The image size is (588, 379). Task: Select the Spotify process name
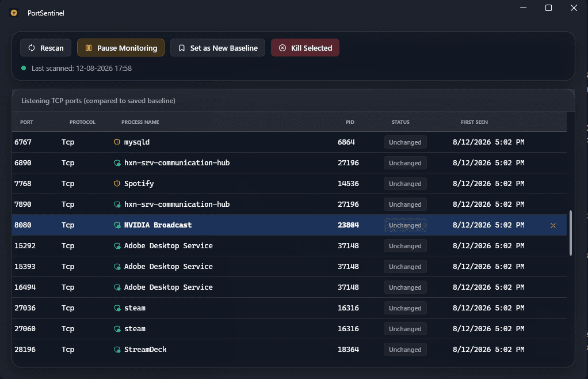139,184
